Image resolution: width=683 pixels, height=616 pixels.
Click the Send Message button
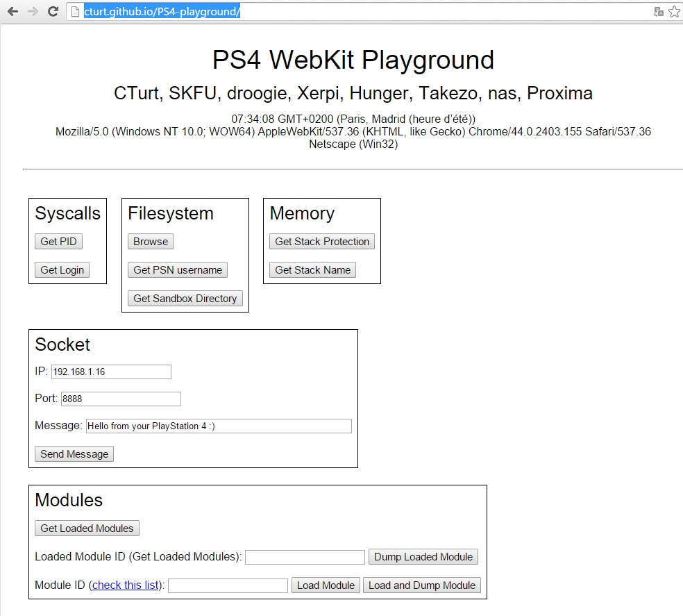pos(74,453)
